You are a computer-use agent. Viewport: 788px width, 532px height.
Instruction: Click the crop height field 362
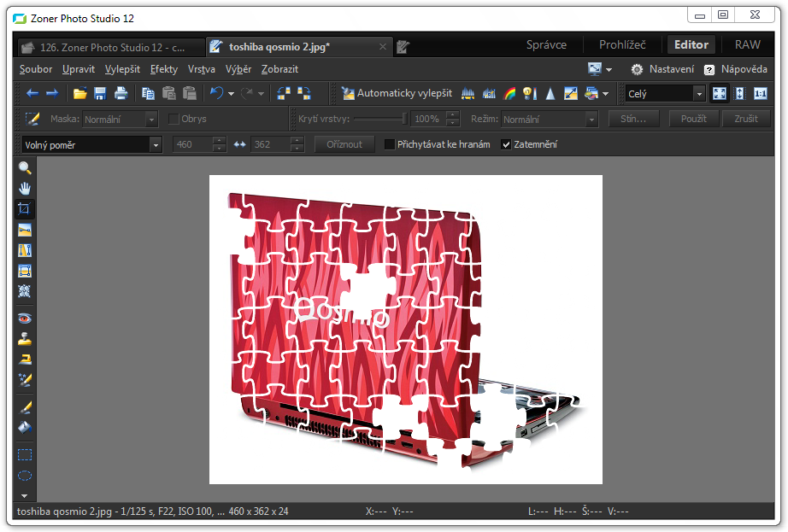point(271,144)
